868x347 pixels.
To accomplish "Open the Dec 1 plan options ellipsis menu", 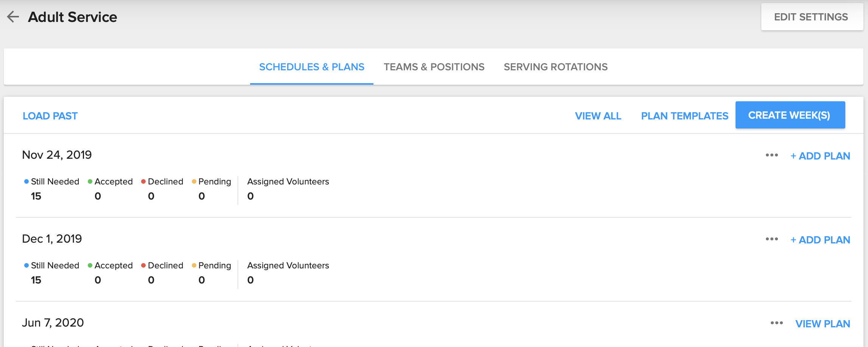I will (x=772, y=239).
